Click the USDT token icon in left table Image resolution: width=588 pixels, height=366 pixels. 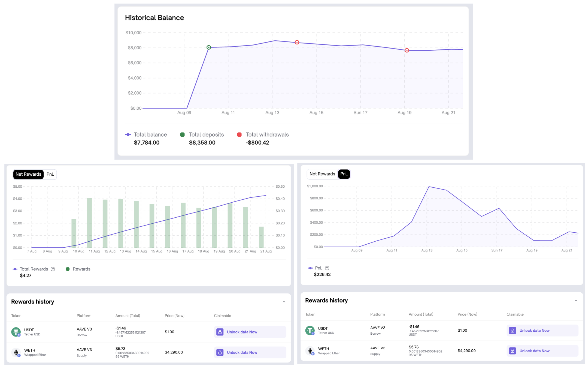click(x=16, y=332)
